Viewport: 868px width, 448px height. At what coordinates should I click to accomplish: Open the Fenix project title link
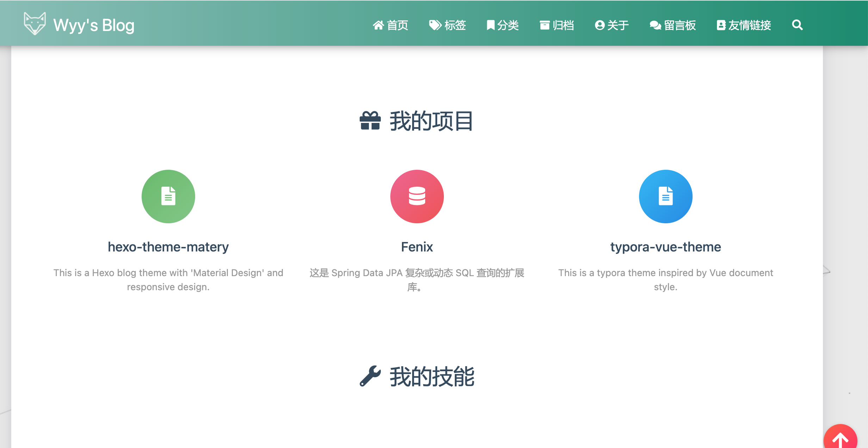417,247
